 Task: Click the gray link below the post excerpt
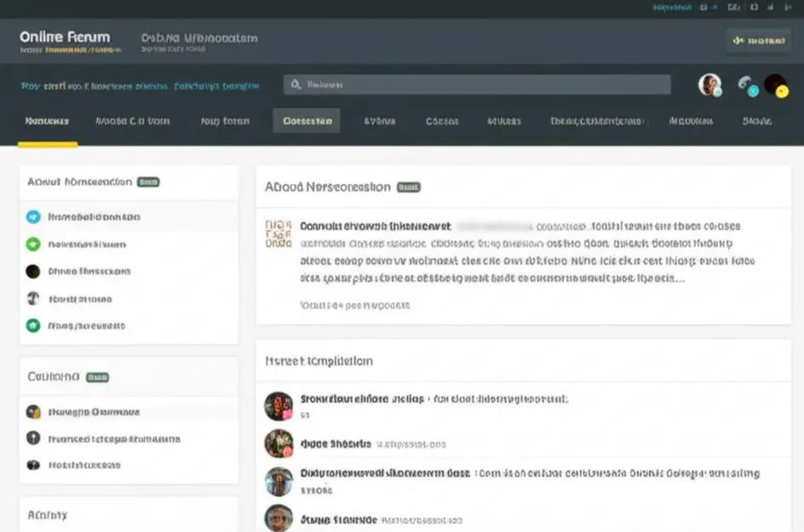tap(355, 306)
